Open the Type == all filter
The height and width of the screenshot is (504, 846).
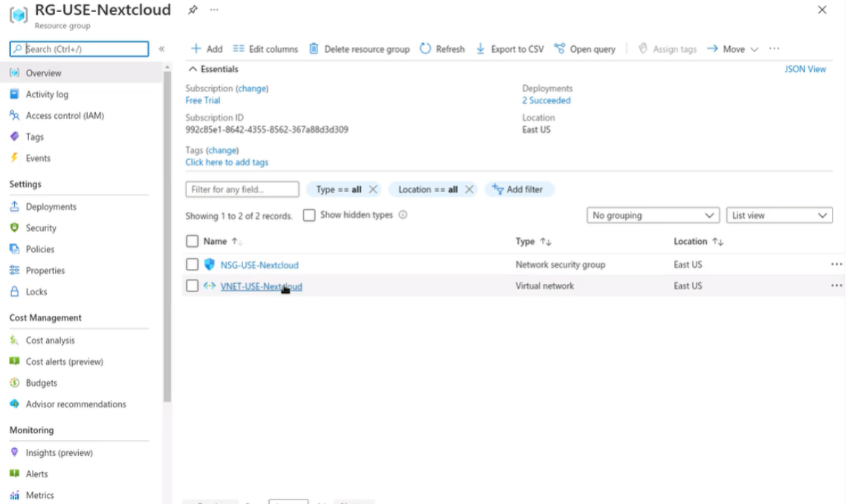pyautogui.click(x=338, y=190)
